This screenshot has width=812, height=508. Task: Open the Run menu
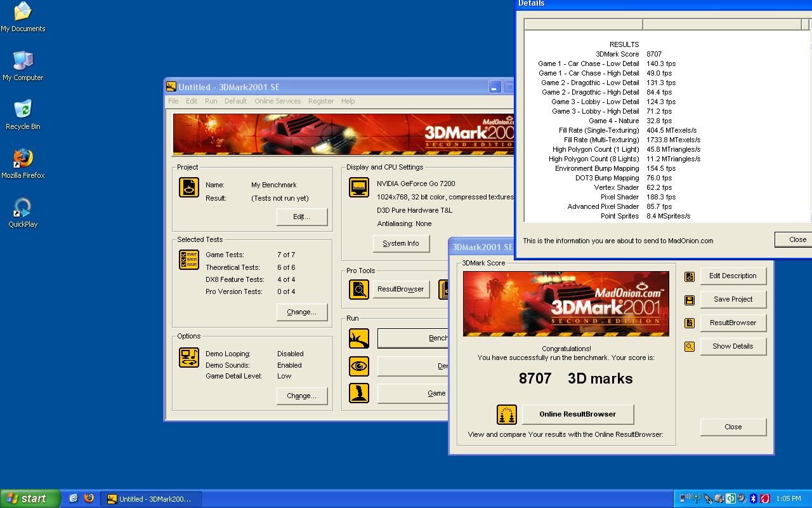[x=211, y=101]
